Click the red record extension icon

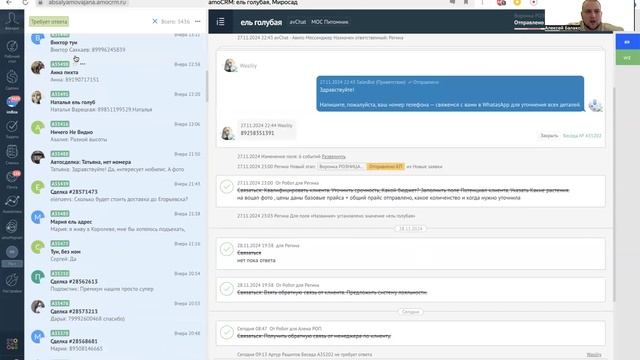pos(533,2)
